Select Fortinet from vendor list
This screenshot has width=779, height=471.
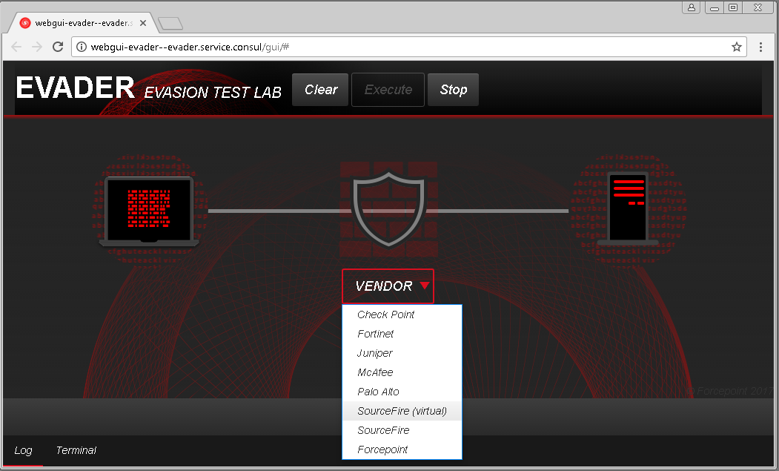[402, 334]
